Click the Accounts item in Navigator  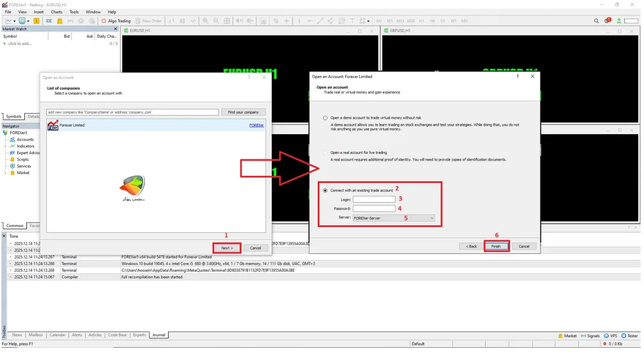tap(25, 140)
